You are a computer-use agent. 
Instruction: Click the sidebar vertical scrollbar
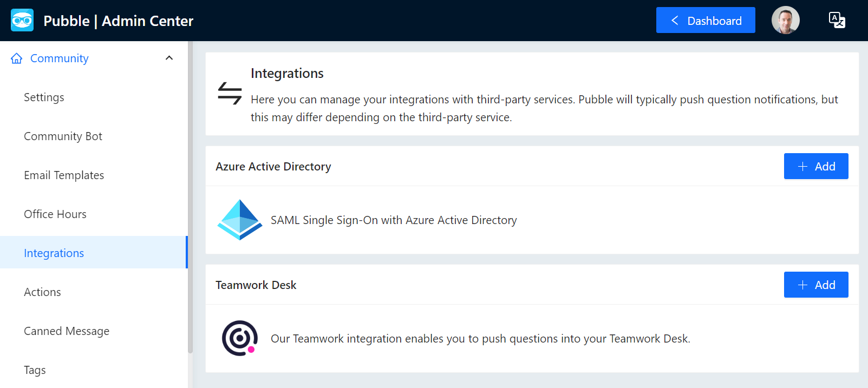click(x=190, y=198)
